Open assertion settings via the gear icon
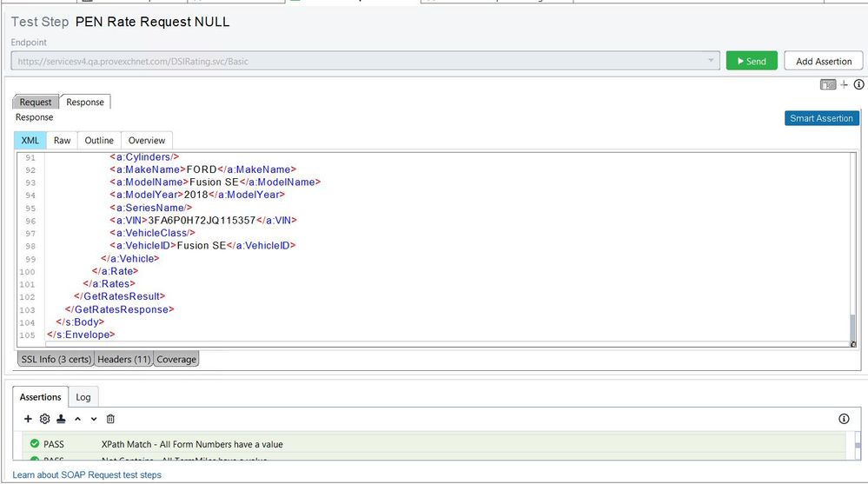This screenshot has width=868, height=484. 44,419
